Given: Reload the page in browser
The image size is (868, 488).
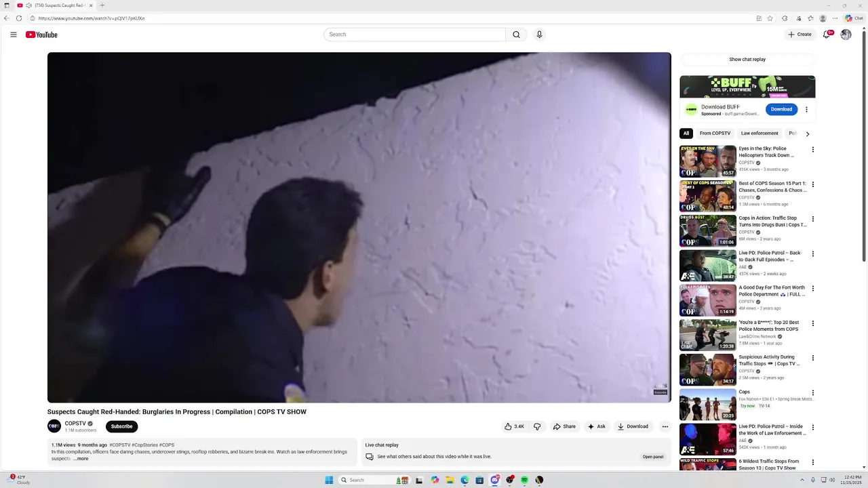Looking at the screenshot, I should pos(19,18).
